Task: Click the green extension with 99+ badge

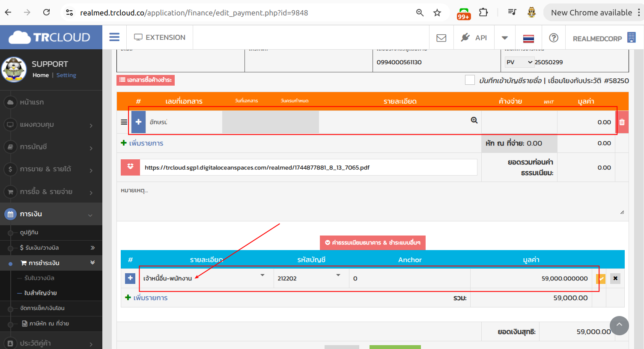Action: point(464,13)
